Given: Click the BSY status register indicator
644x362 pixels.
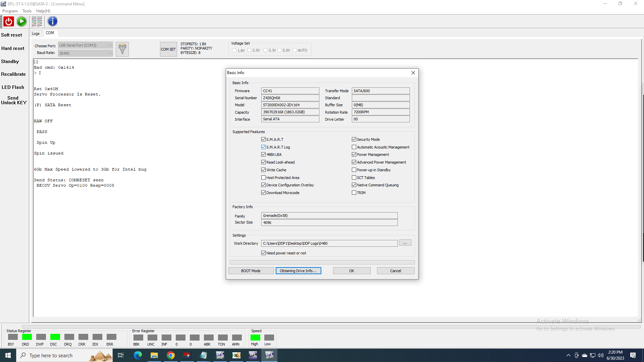Looking at the screenshot, I should point(13,337).
